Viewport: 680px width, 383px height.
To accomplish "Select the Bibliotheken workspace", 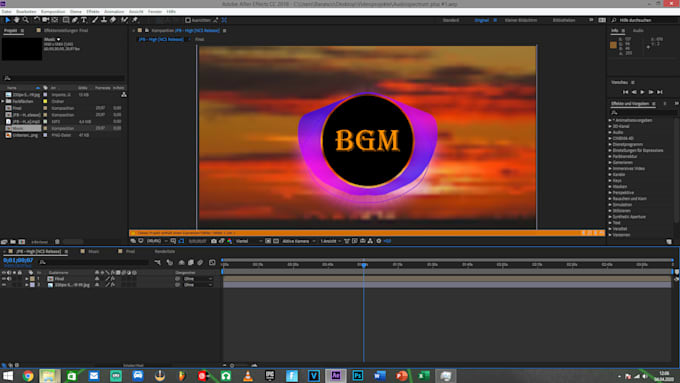I will (x=564, y=20).
